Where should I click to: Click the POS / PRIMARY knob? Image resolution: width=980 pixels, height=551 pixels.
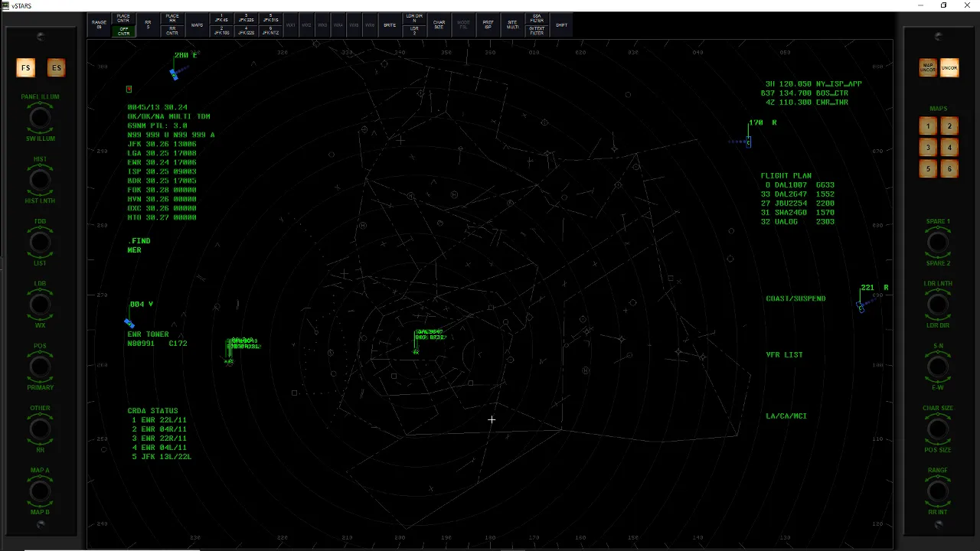[40, 367]
